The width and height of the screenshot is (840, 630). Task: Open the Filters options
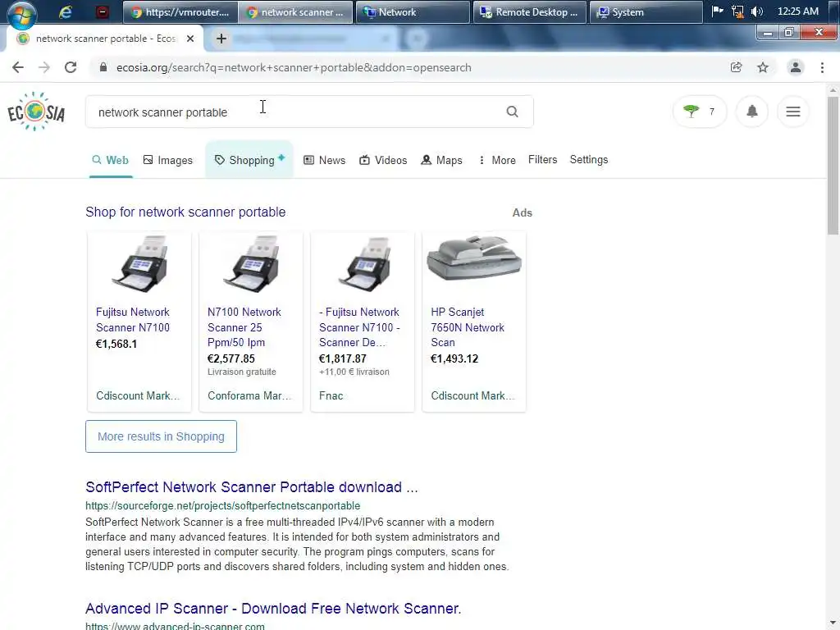point(543,160)
